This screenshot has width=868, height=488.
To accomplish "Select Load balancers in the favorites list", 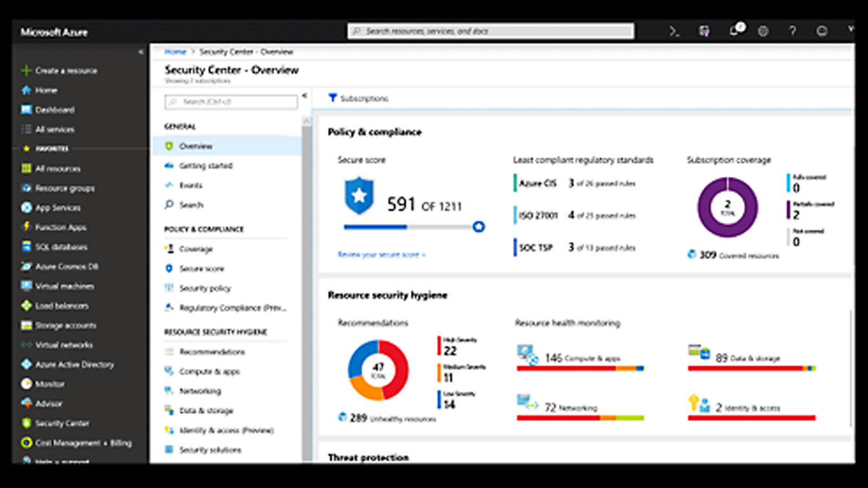I will tap(62, 306).
